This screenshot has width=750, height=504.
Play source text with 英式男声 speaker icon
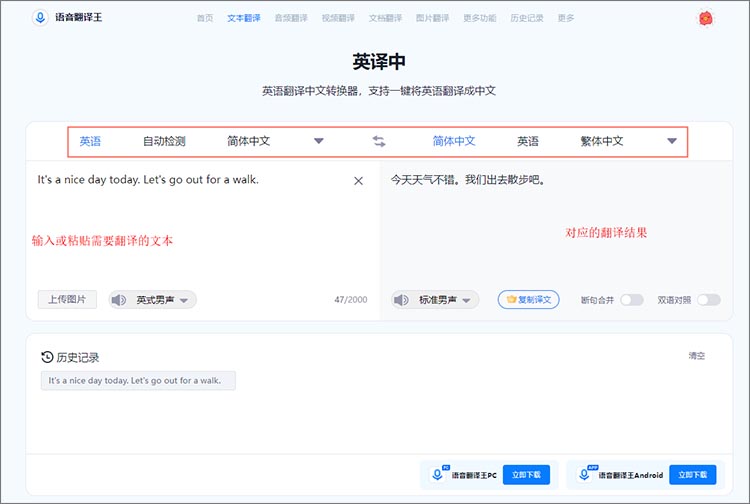pyautogui.click(x=118, y=300)
